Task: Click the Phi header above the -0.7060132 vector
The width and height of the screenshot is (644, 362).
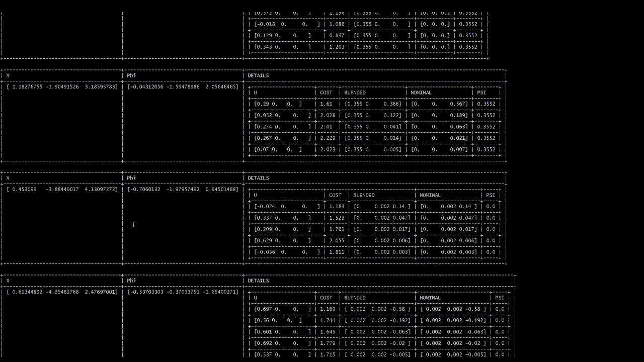Action: (x=131, y=178)
